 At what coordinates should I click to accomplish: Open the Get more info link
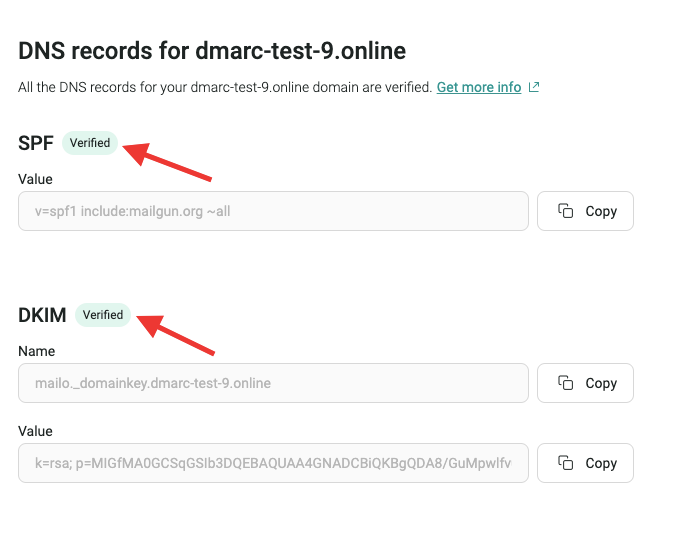478,87
